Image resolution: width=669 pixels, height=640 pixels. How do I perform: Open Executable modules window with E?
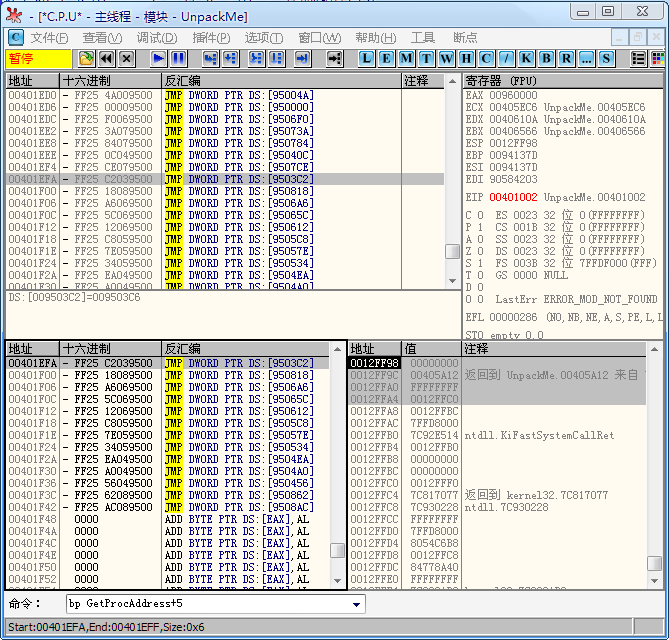tap(387, 58)
